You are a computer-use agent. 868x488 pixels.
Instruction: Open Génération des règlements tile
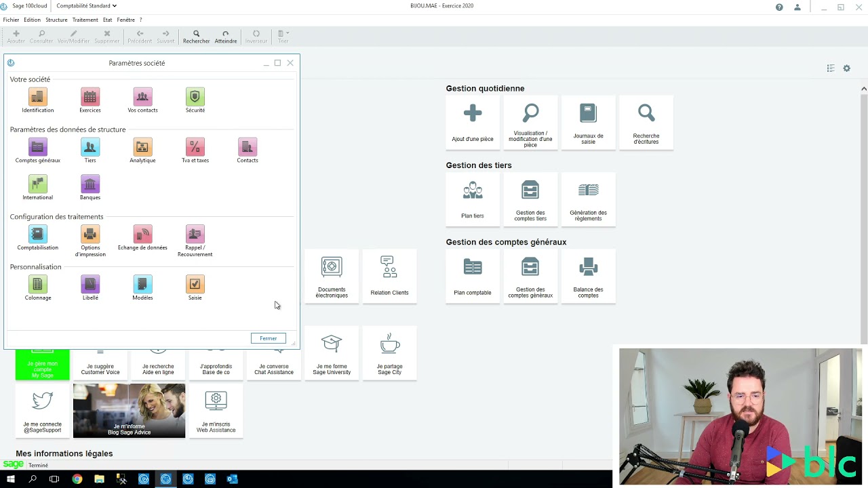[x=588, y=199]
